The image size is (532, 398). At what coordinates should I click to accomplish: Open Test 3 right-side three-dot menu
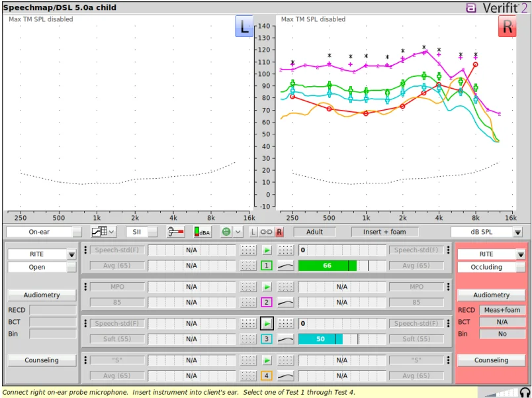448,324
